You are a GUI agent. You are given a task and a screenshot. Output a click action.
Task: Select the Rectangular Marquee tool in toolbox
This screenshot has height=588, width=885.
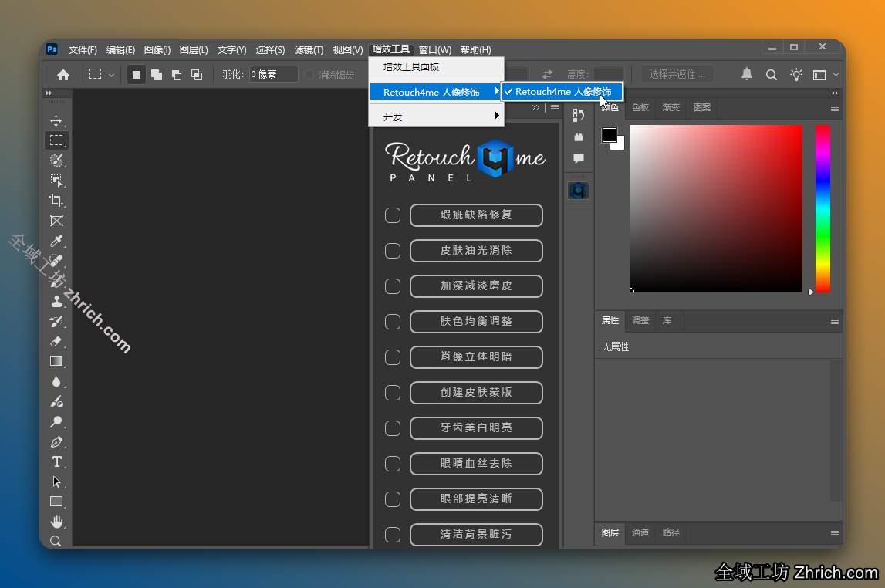point(56,140)
